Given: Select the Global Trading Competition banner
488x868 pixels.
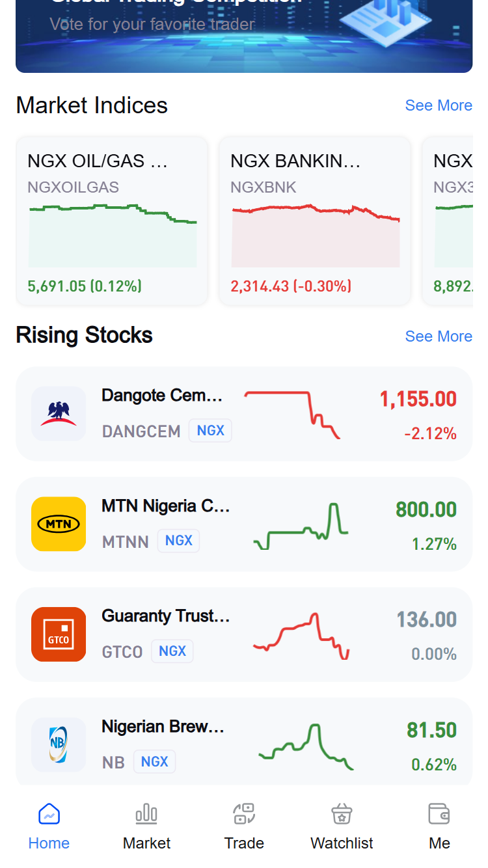Looking at the screenshot, I should point(244,36).
